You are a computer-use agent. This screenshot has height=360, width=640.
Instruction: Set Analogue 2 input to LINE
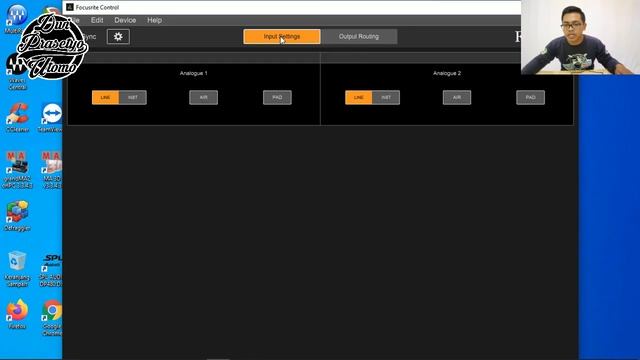tap(358, 98)
